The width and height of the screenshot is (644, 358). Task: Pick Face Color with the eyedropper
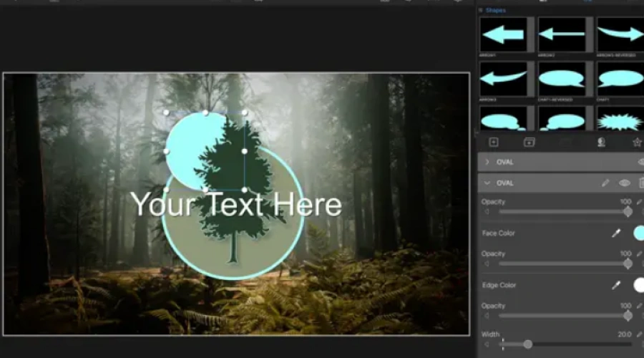pyautogui.click(x=615, y=233)
